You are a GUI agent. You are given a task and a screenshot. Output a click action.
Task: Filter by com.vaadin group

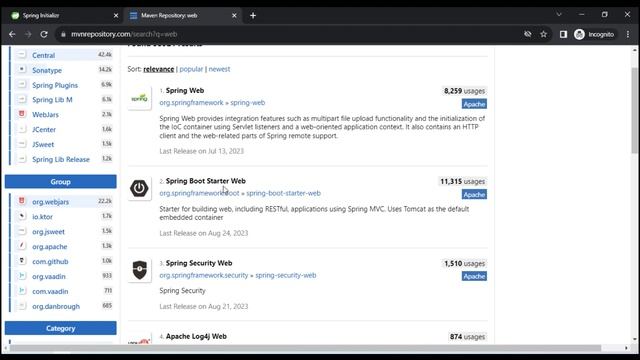tap(50, 291)
